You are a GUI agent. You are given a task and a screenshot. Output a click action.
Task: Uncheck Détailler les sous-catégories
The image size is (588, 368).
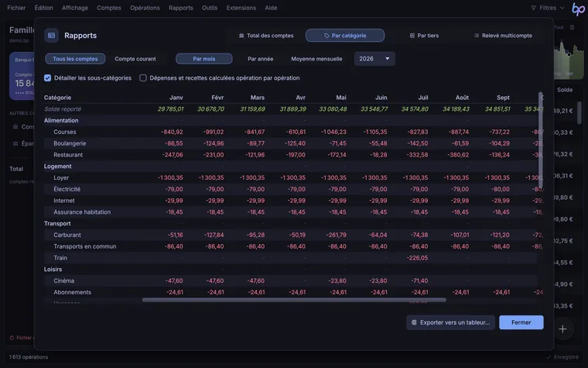tap(48, 78)
